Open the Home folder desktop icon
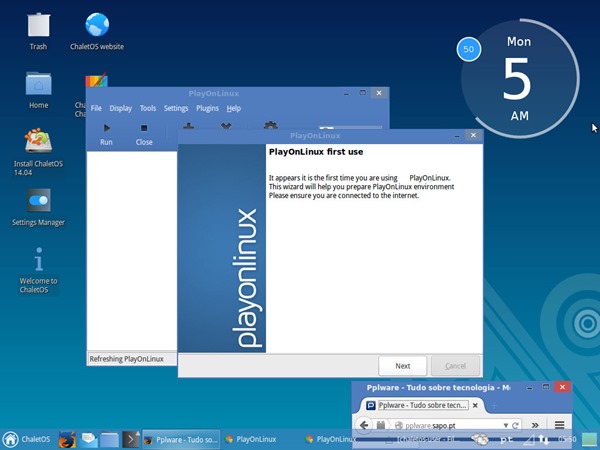 [x=38, y=83]
